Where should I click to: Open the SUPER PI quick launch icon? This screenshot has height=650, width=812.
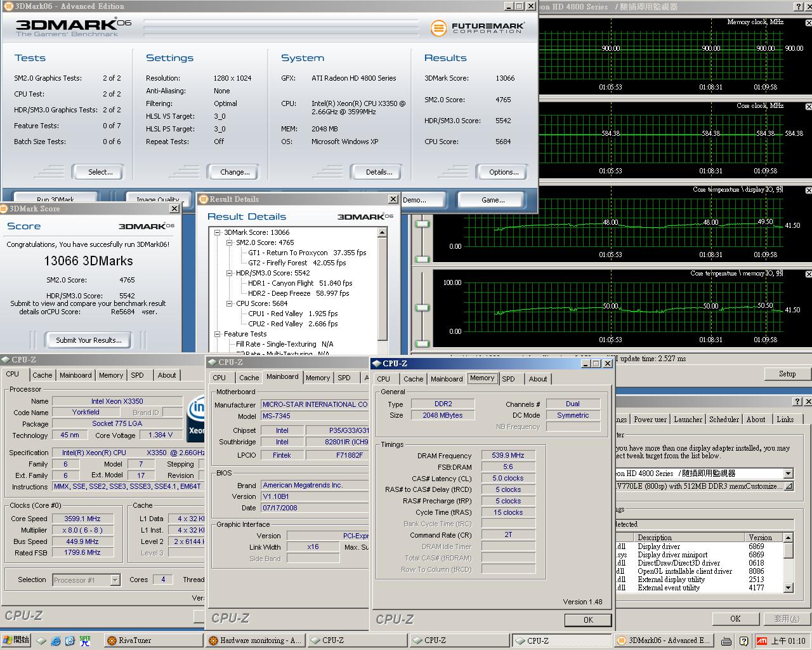84,640
